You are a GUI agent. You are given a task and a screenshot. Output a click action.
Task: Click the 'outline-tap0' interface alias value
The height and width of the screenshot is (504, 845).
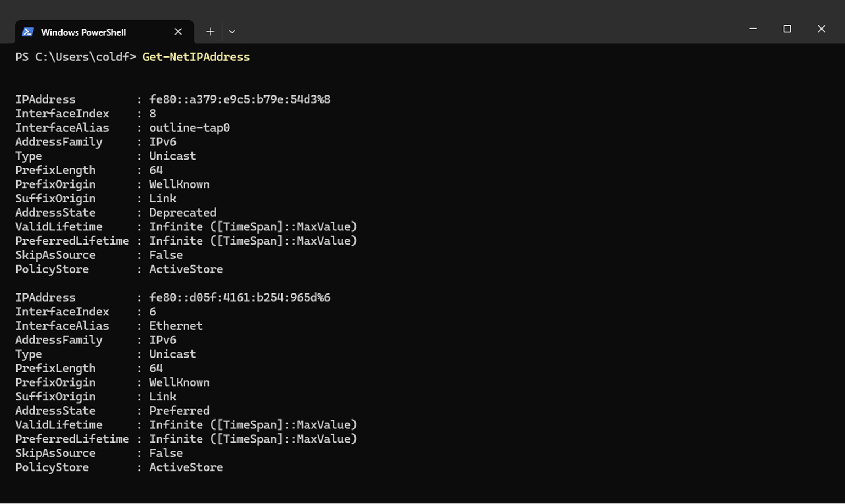[189, 128]
